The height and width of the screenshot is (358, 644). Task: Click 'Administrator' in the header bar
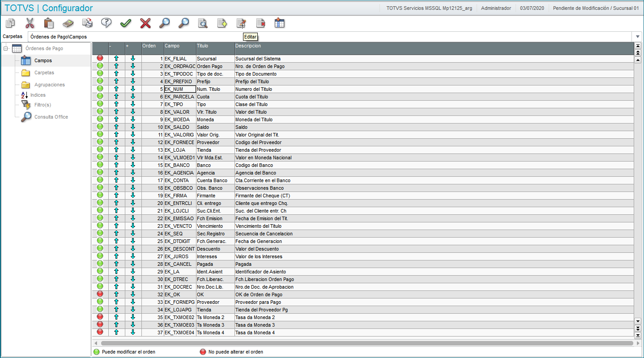496,8
